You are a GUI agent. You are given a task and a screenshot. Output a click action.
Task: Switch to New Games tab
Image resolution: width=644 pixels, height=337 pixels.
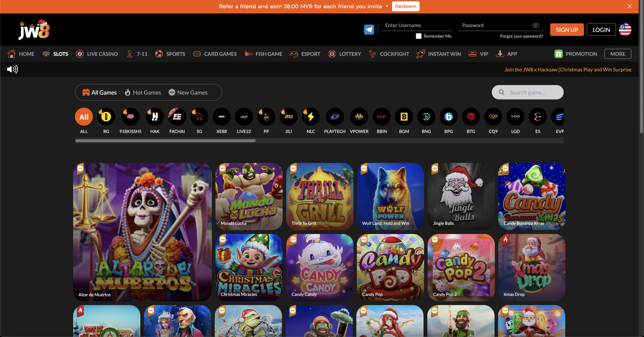[x=188, y=92]
